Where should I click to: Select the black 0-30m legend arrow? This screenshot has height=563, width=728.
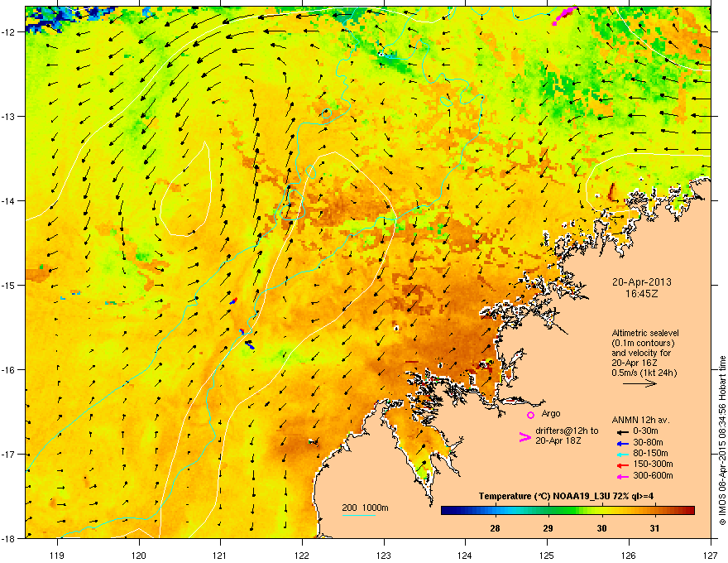pyautogui.click(x=623, y=432)
